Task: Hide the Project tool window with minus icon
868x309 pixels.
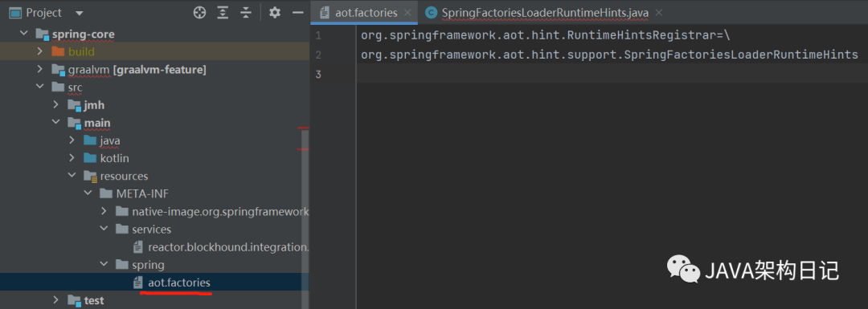Action: point(298,12)
